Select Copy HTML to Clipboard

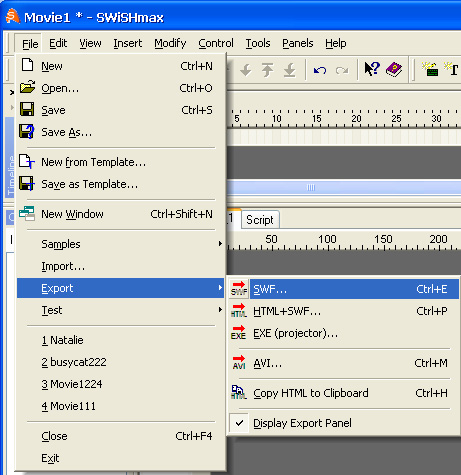(x=343, y=393)
